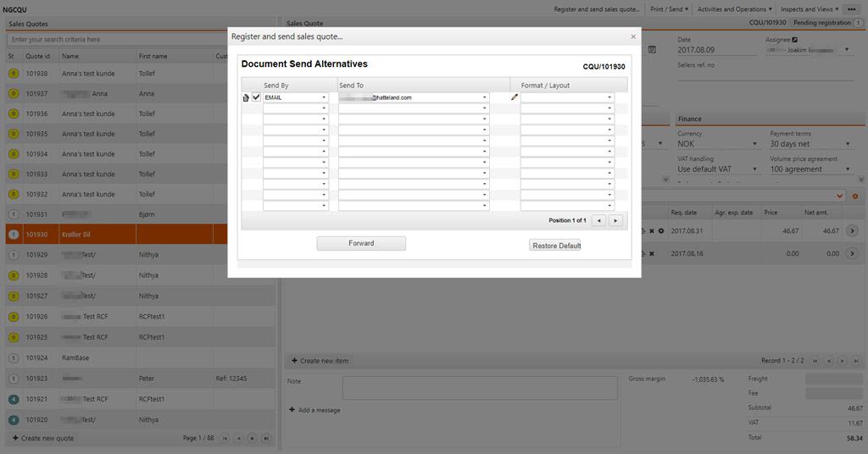Open the second row Send By dropdown
The width and height of the screenshot is (868, 454).
click(x=296, y=108)
